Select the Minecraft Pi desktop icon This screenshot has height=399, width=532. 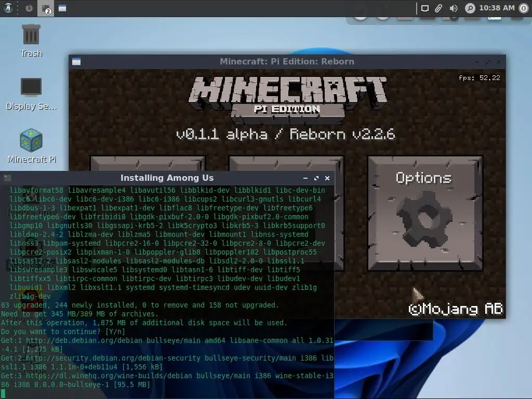tap(32, 145)
